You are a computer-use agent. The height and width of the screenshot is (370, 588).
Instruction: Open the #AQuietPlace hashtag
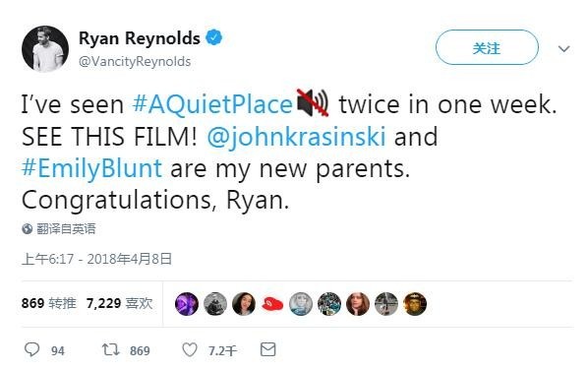[212, 104]
